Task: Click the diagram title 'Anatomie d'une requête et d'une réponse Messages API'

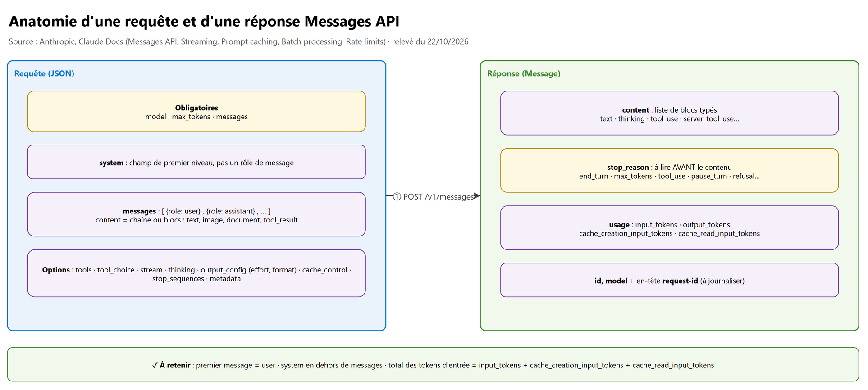Action: 204,22
